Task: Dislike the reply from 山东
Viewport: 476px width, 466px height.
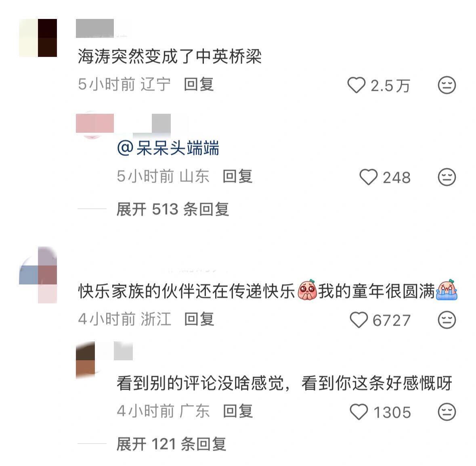Action: (x=447, y=177)
